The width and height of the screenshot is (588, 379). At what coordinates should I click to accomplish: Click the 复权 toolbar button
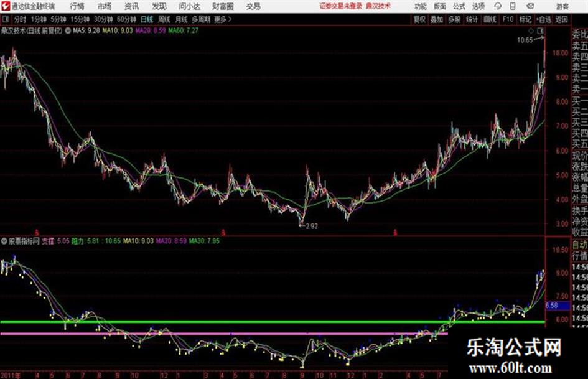pyautogui.click(x=419, y=19)
